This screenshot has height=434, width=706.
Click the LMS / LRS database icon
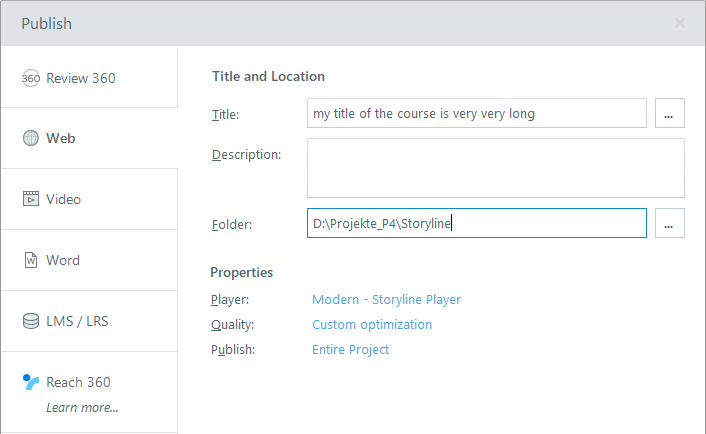pos(30,321)
